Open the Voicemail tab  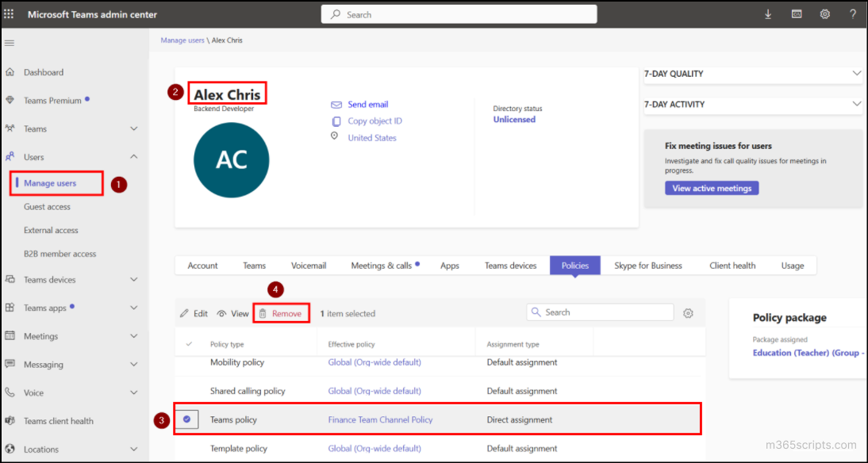tap(309, 266)
